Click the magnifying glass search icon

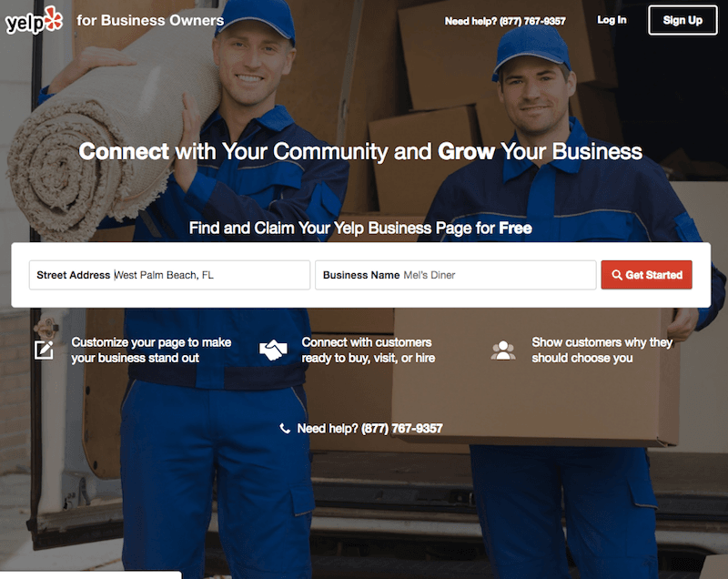click(617, 275)
